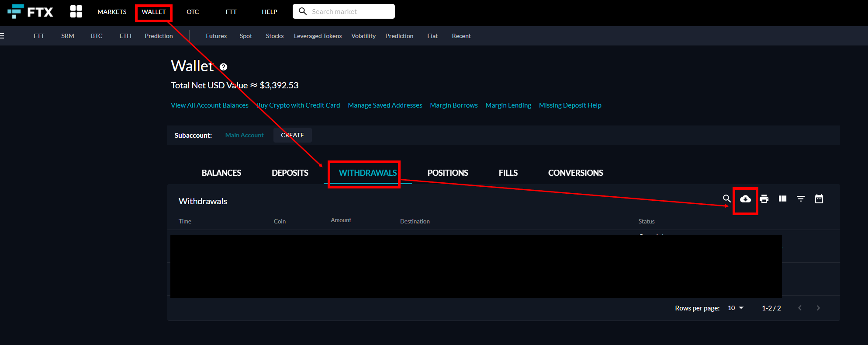Switch to the BALANCES tab
868x345 pixels.
point(221,173)
